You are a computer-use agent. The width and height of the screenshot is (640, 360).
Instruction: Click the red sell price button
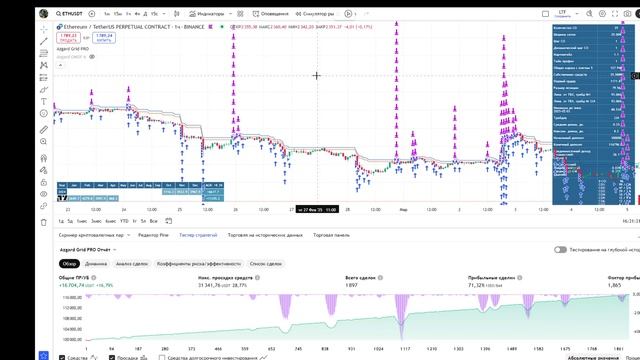tap(68, 38)
